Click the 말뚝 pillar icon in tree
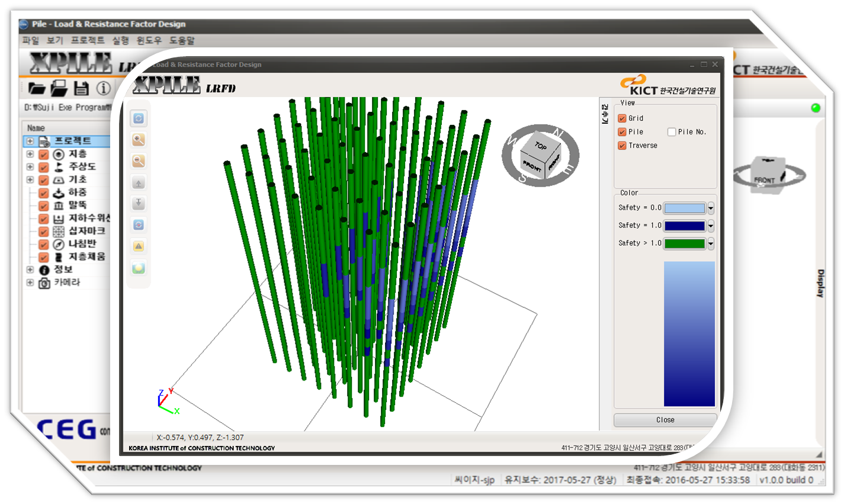The height and width of the screenshot is (504, 844). coord(59,206)
